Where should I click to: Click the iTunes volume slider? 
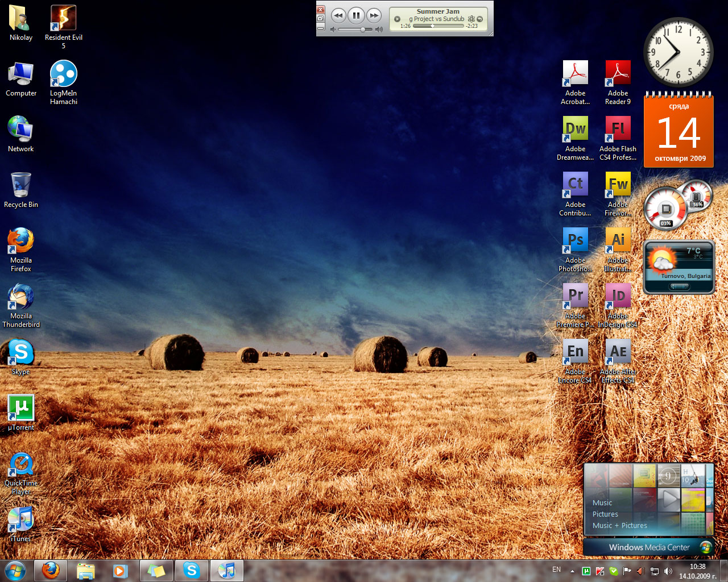355,29
